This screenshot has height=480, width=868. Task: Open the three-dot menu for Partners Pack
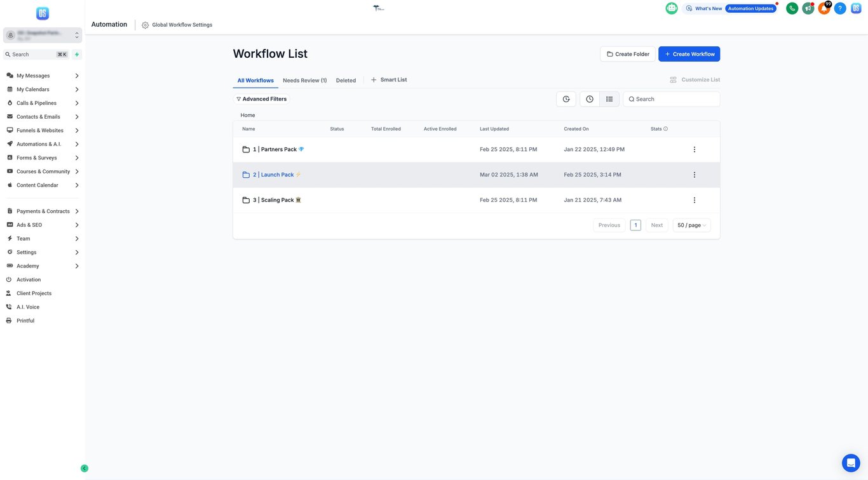pyautogui.click(x=695, y=150)
